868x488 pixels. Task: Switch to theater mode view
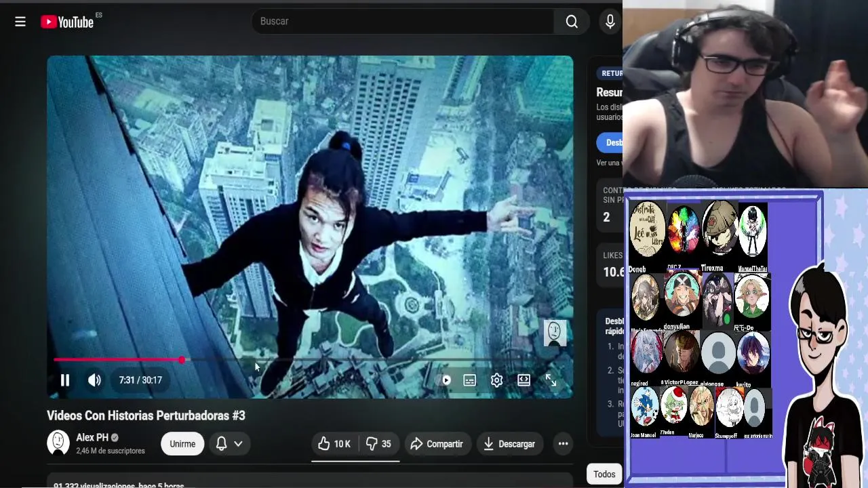[x=524, y=380]
